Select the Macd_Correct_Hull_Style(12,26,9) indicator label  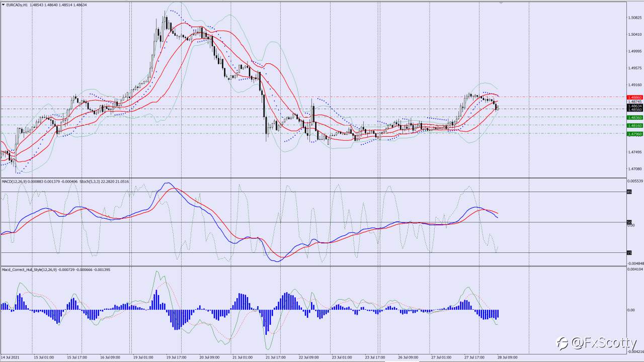pos(28,269)
